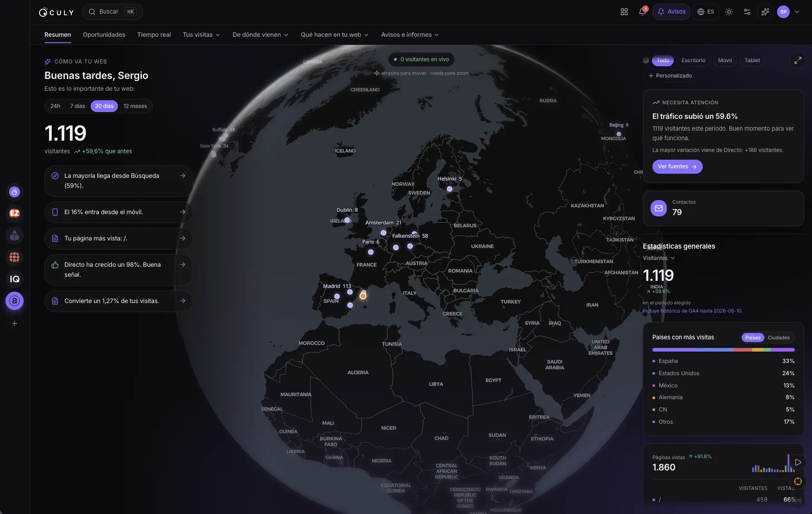Open the filter sliders settings icon
This screenshot has width=812, height=514.
tap(747, 12)
